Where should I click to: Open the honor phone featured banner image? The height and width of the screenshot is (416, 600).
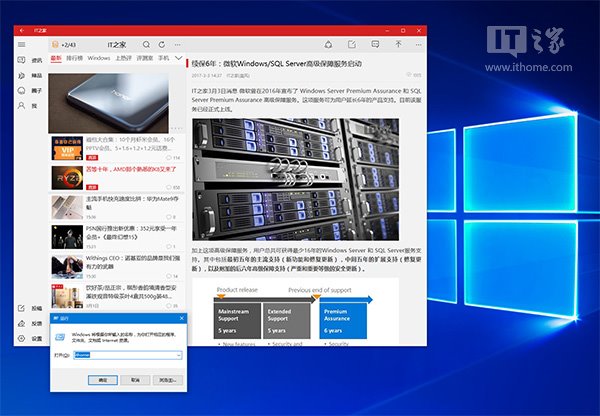pyautogui.click(x=108, y=103)
